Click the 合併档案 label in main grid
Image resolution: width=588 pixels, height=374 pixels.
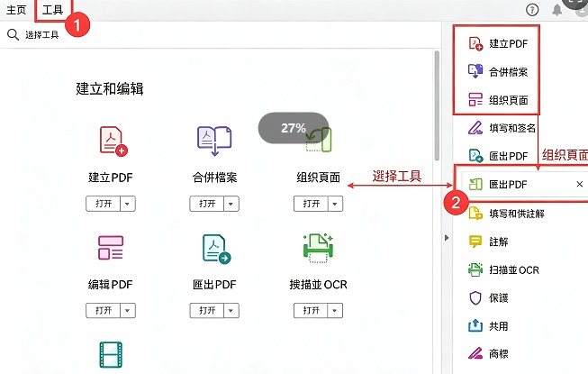coord(214,178)
